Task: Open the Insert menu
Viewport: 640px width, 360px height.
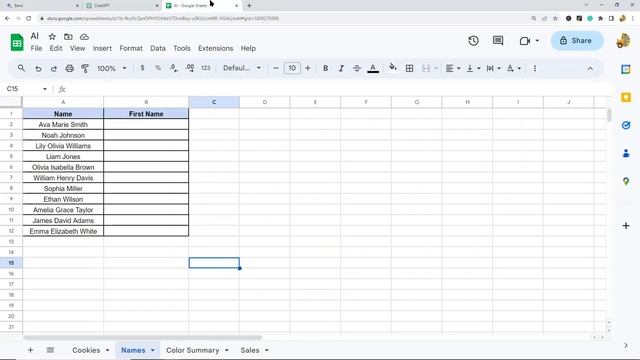Action: pos(102,48)
